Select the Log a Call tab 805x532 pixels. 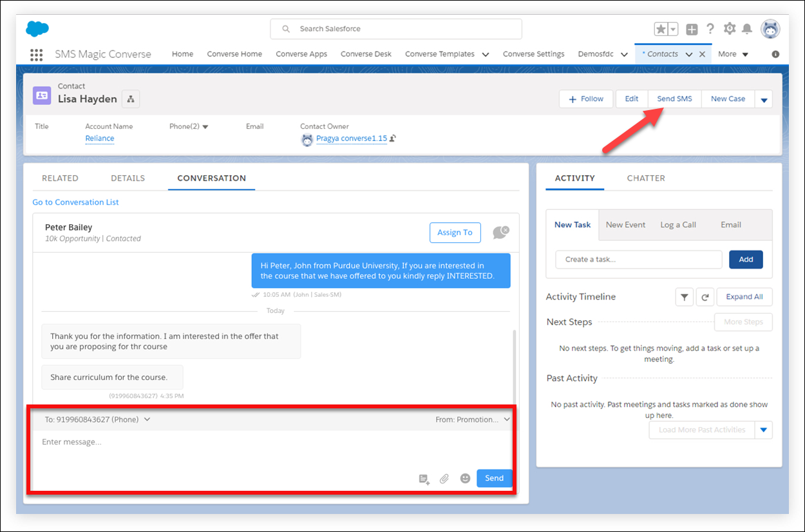pos(678,225)
